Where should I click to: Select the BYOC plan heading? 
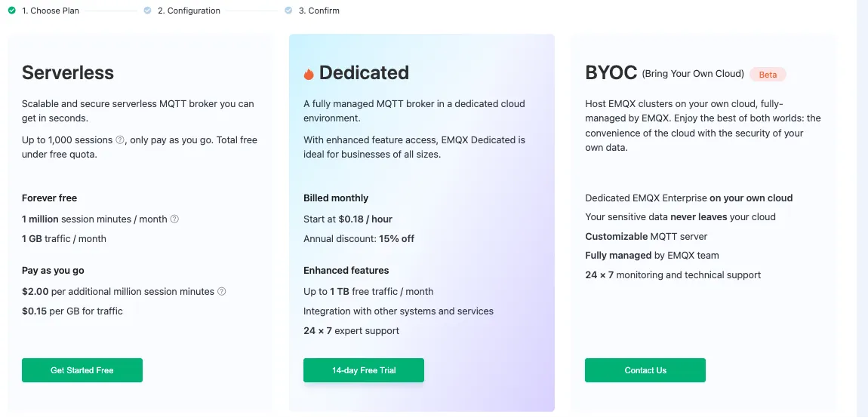(611, 72)
